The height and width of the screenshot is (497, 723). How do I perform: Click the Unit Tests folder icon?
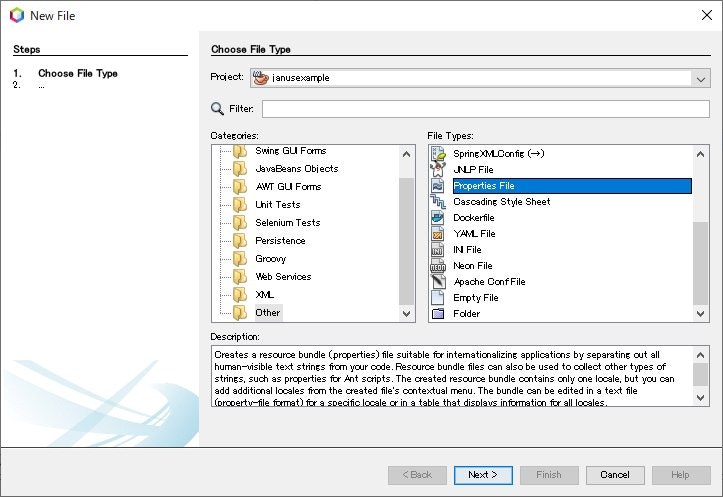(x=240, y=205)
